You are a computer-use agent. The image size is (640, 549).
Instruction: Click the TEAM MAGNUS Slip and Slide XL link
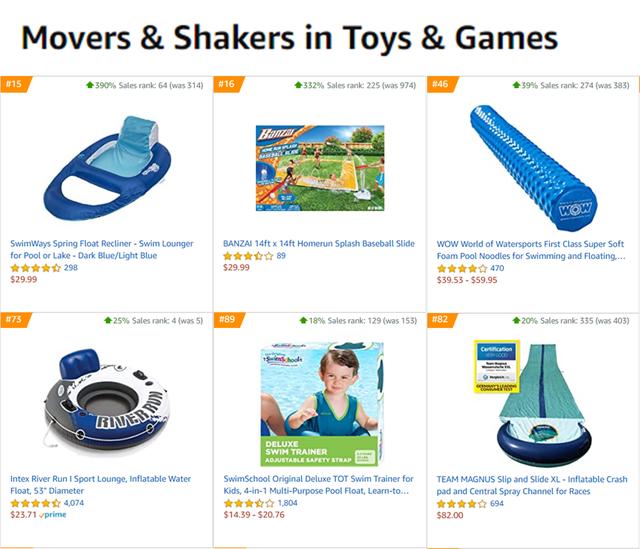[532, 485]
